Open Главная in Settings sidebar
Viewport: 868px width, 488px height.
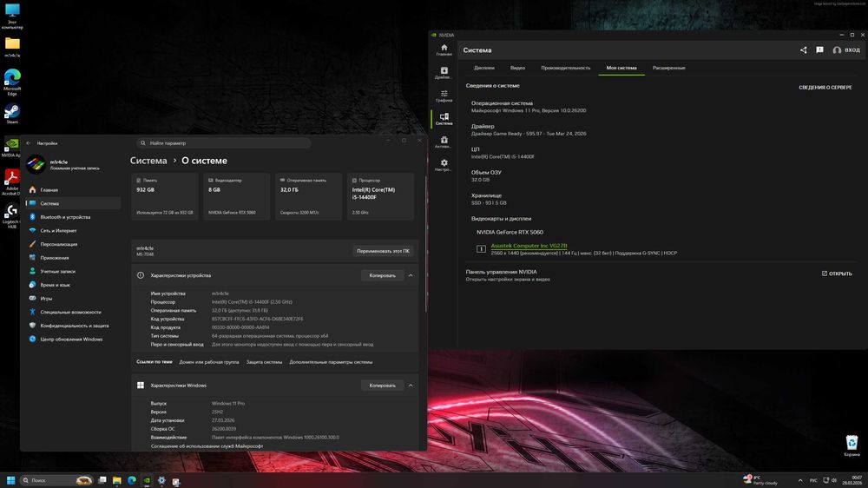click(x=74, y=190)
